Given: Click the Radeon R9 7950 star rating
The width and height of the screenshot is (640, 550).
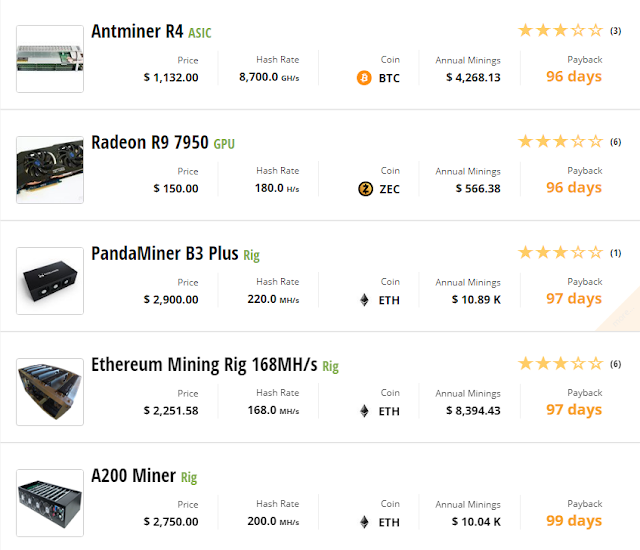Looking at the screenshot, I should 560,142.
